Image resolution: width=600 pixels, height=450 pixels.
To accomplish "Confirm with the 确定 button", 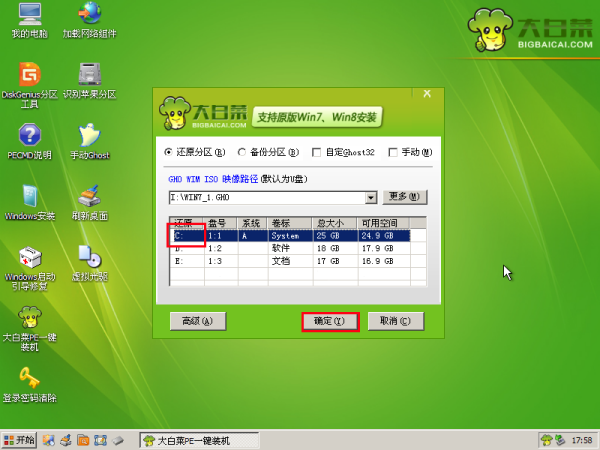I will [330, 321].
